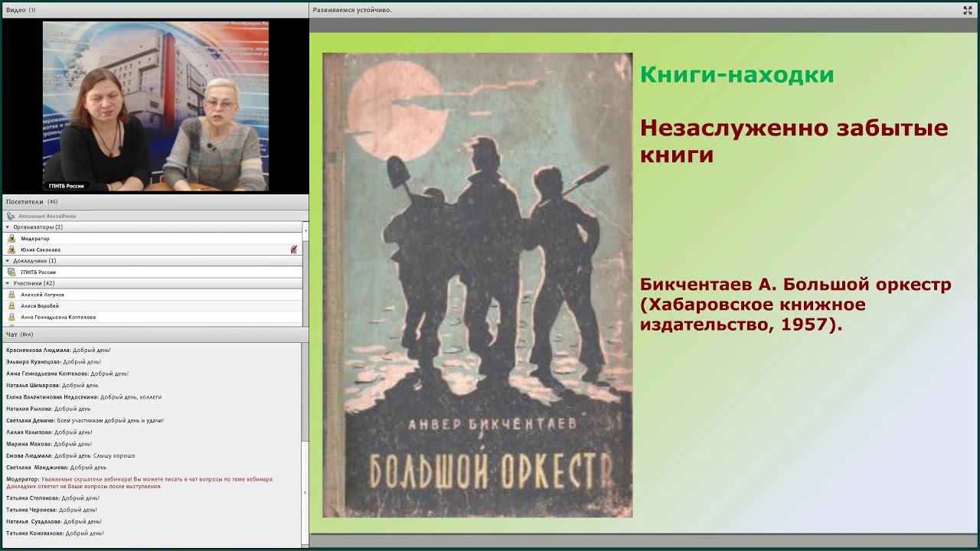The height and width of the screenshot is (551, 980).
Task: Select attendee Анна Геннадьевна Коптелова
Action: 152,317
